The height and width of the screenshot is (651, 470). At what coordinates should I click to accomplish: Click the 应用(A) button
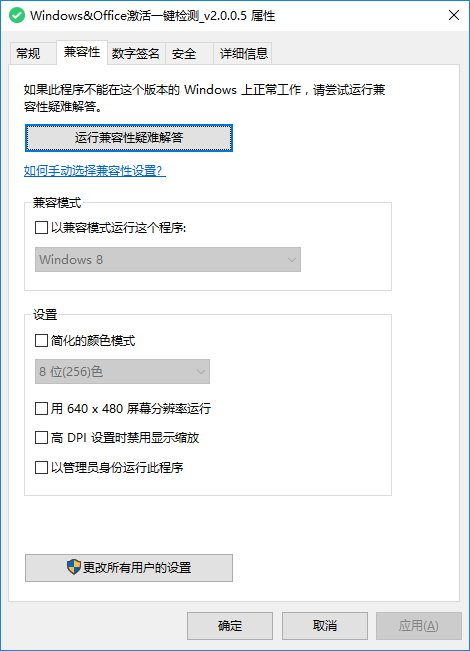(419, 626)
